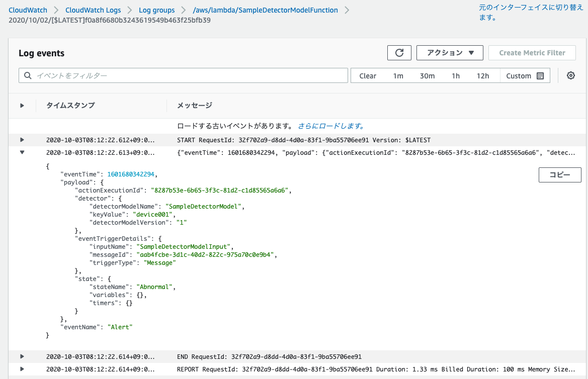Select the 12h time range

coord(483,75)
